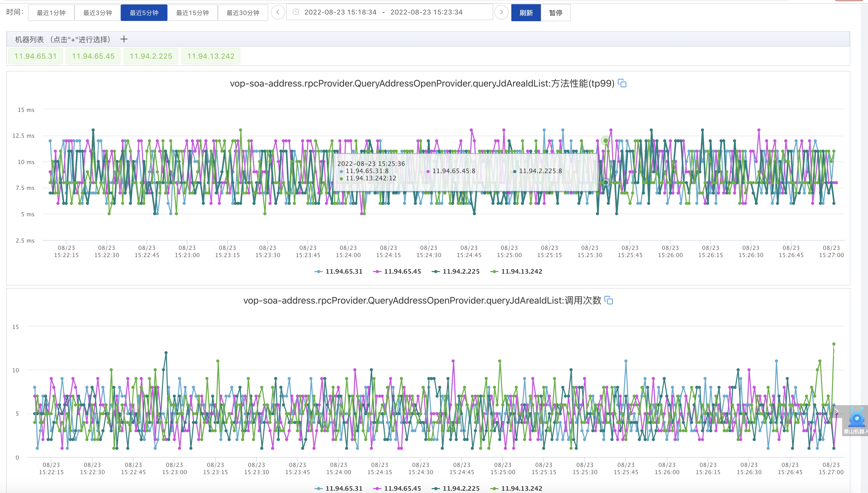
Task: Copy the tp99 chart title
Action: tap(622, 83)
